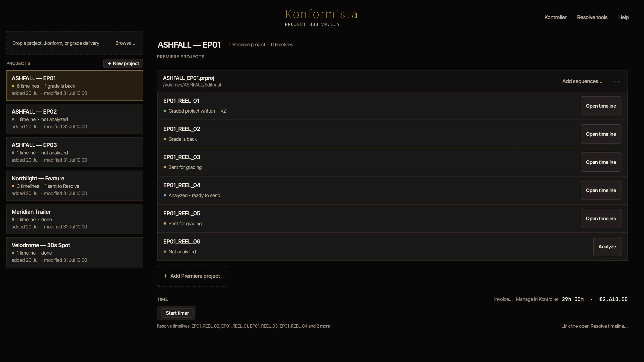
Task: Click the /Volumes/ASHFALL/Editorial path
Action: 192,85
